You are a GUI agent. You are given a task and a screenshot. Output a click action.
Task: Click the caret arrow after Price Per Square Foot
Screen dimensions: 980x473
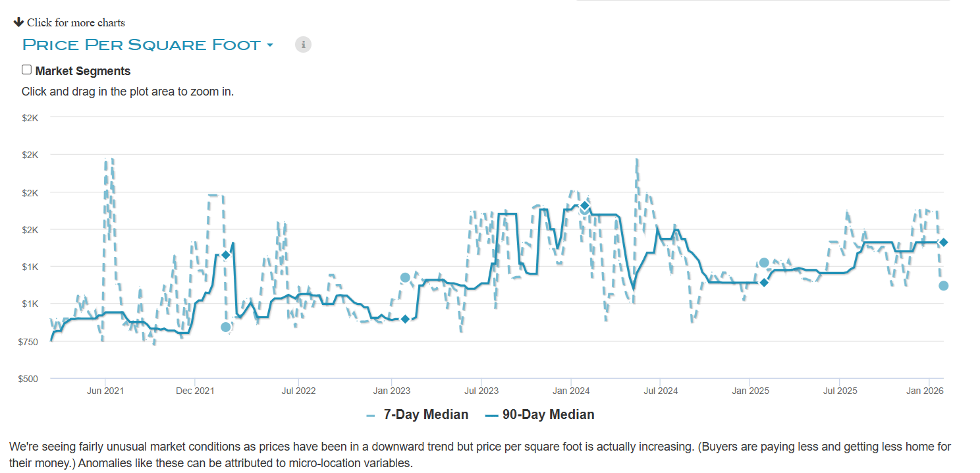[269, 45]
